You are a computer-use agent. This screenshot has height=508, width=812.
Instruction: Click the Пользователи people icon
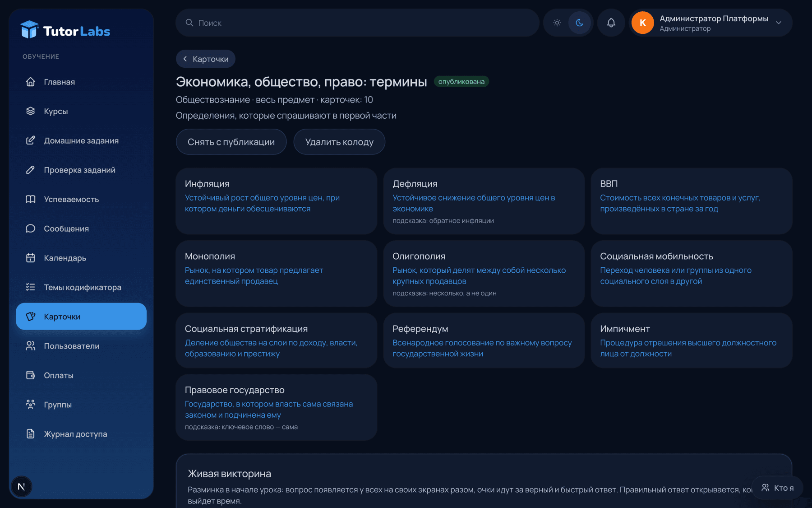(30, 346)
